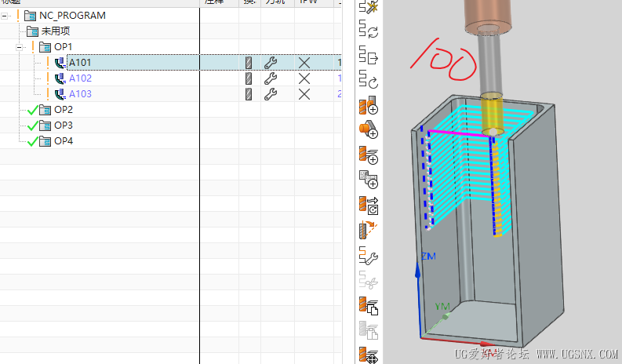The height and width of the screenshot is (364, 622).
Task: Click Create Operation icon with toolpath lines
Action: coord(368,155)
